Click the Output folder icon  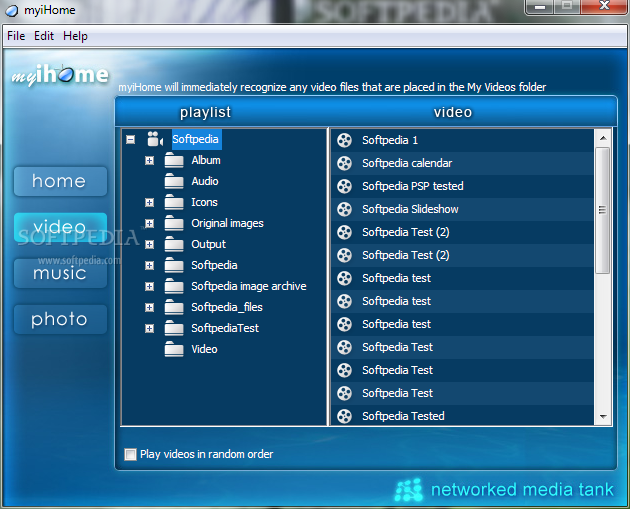[x=174, y=244]
